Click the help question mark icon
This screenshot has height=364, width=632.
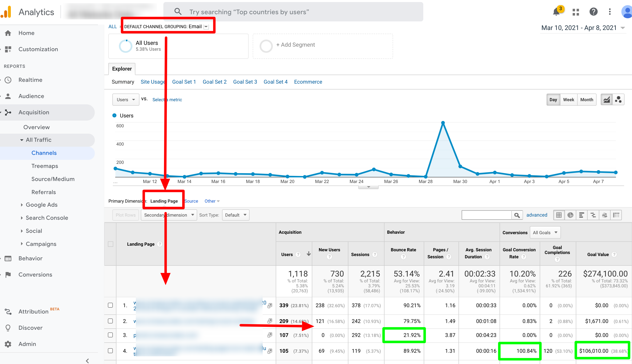(593, 12)
